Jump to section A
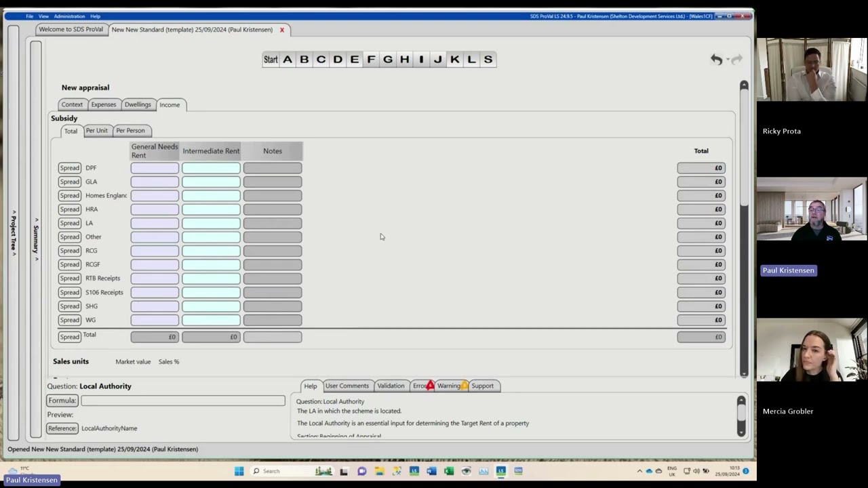The image size is (868, 488). pyautogui.click(x=288, y=60)
